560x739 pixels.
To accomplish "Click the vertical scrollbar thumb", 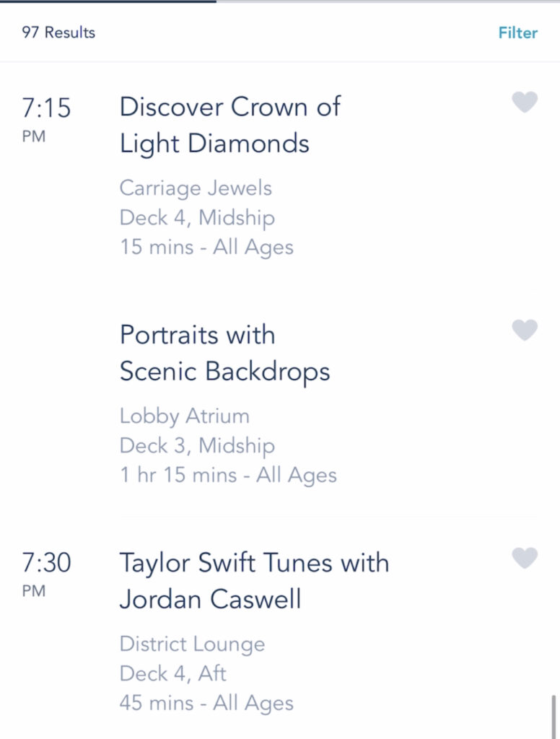I will coord(554,717).
